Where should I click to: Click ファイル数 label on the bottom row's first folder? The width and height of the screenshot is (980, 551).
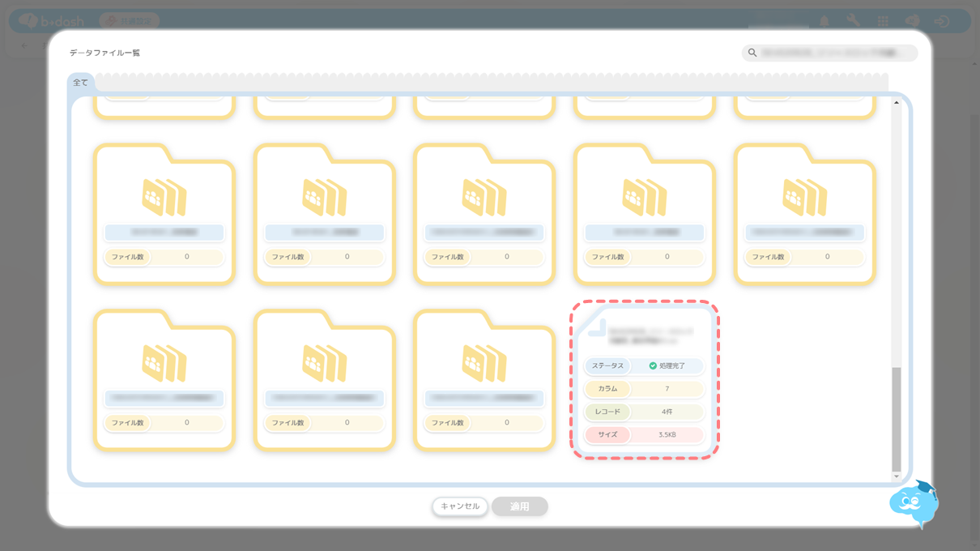tap(127, 423)
